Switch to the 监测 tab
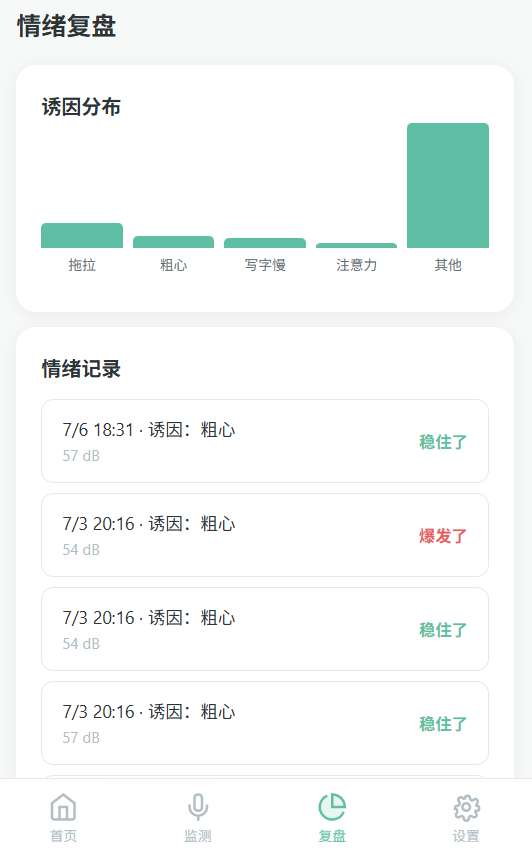532x850 pixels. click(x=198, y=816)
